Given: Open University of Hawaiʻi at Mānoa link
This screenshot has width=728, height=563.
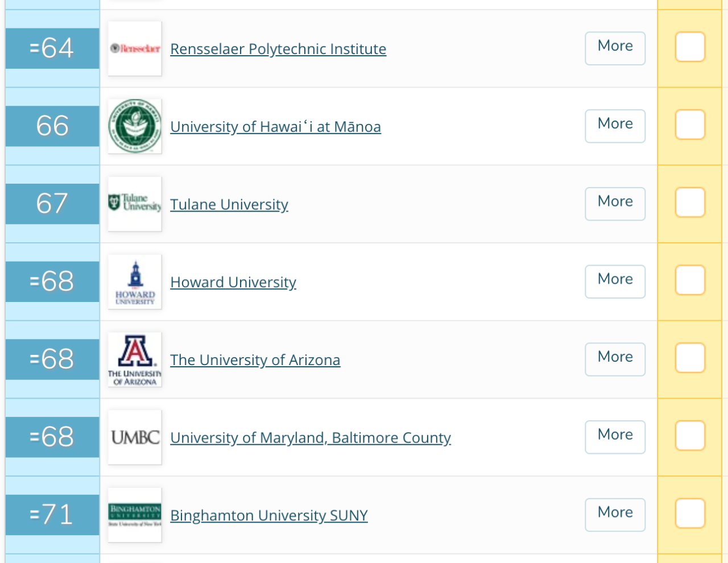Looking at the screenshot, I should click(x=275, y=127).
